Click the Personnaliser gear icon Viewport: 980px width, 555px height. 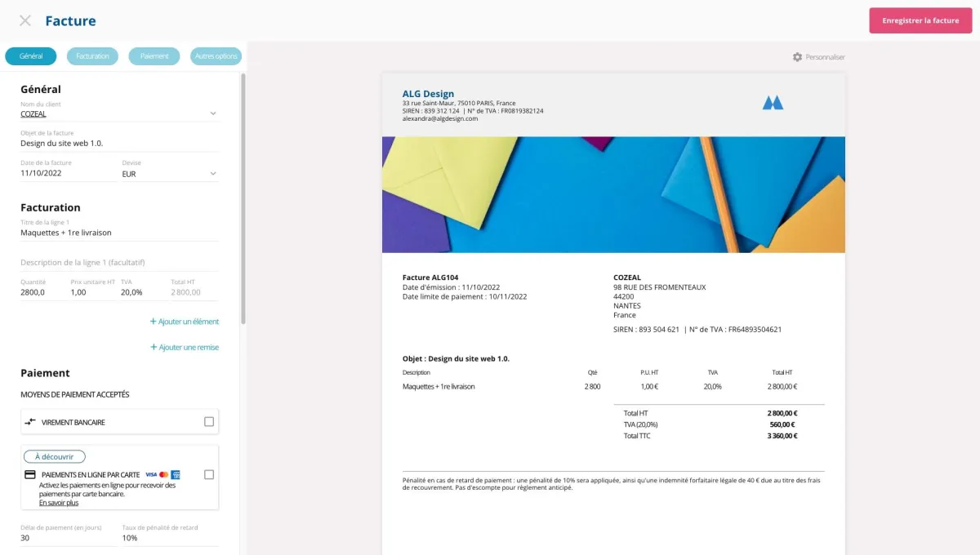[x=797, y=57]
